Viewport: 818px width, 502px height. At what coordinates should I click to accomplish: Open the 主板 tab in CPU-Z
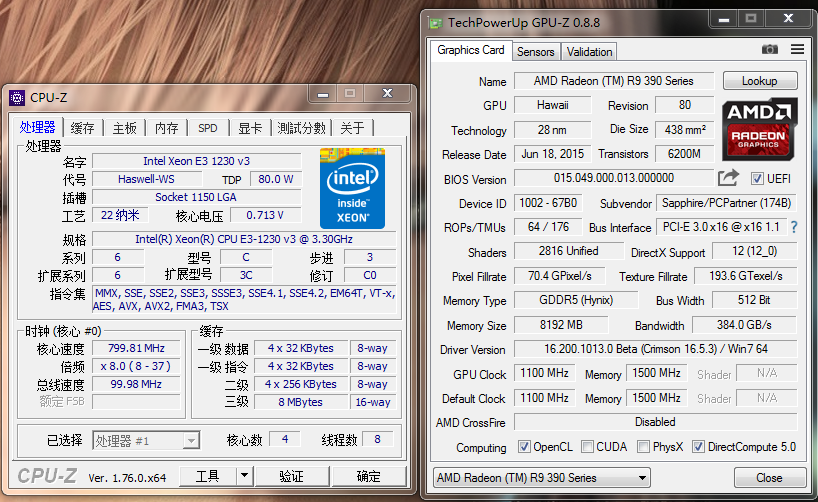pos(125,128)
